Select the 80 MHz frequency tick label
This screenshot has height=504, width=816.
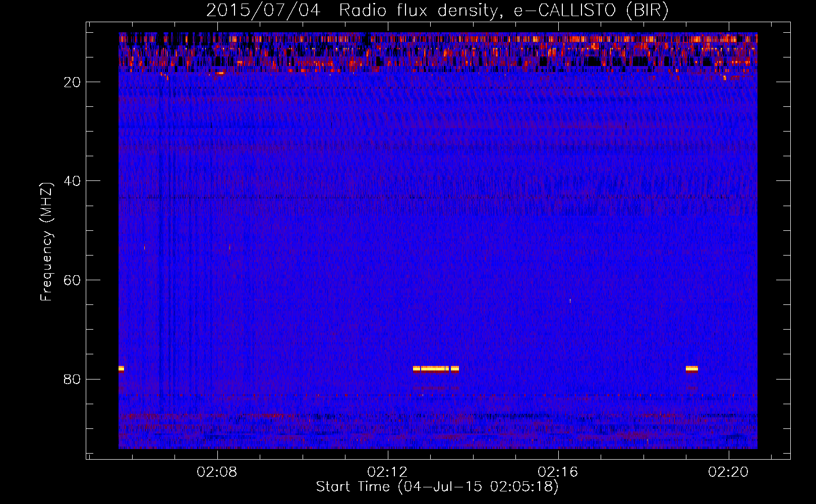pyautogui.click(x=73, y=379)
